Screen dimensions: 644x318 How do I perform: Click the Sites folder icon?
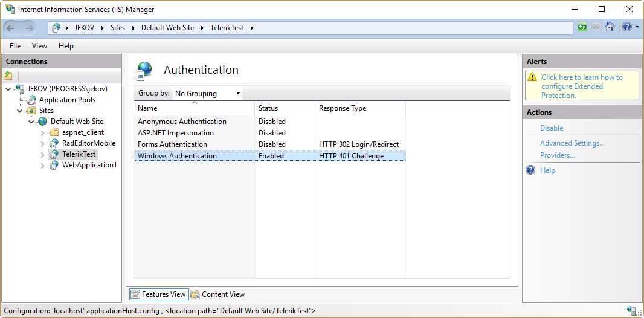pyautogui.click(x=31, y=111)
